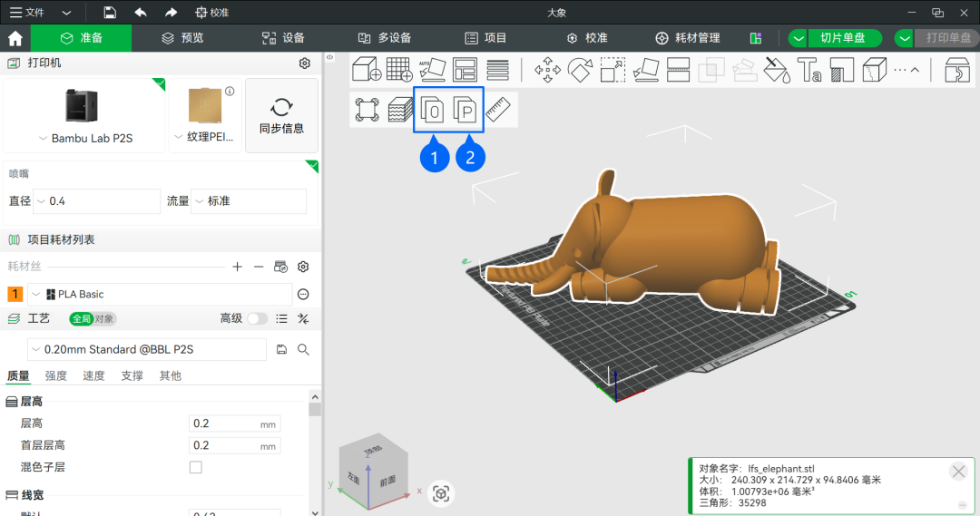Open the variable layer height tool
The height and width of the screenshot is (516, 980).
point(400,110)
